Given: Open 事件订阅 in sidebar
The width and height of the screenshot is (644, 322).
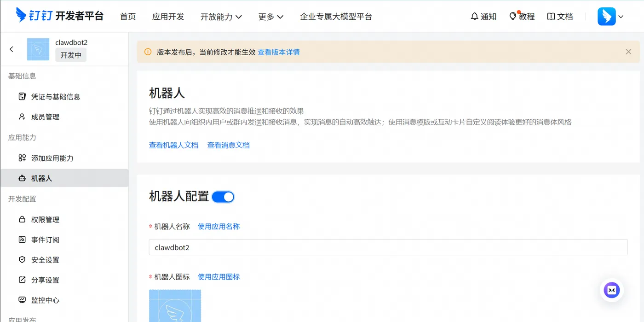Looking at the screenshot, I should [64, 240].
